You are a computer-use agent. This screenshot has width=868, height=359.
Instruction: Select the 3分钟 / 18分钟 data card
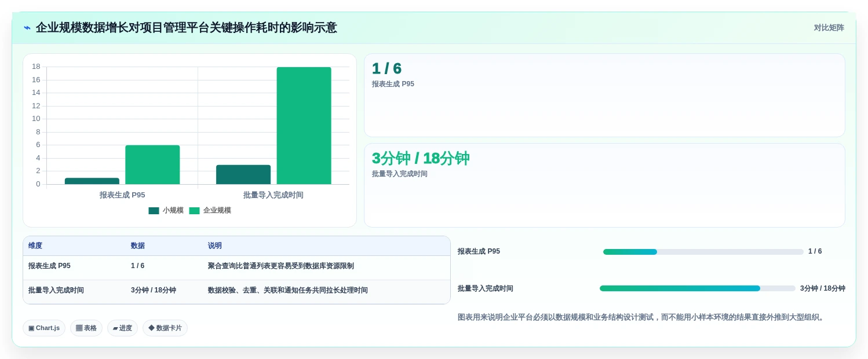604,185
